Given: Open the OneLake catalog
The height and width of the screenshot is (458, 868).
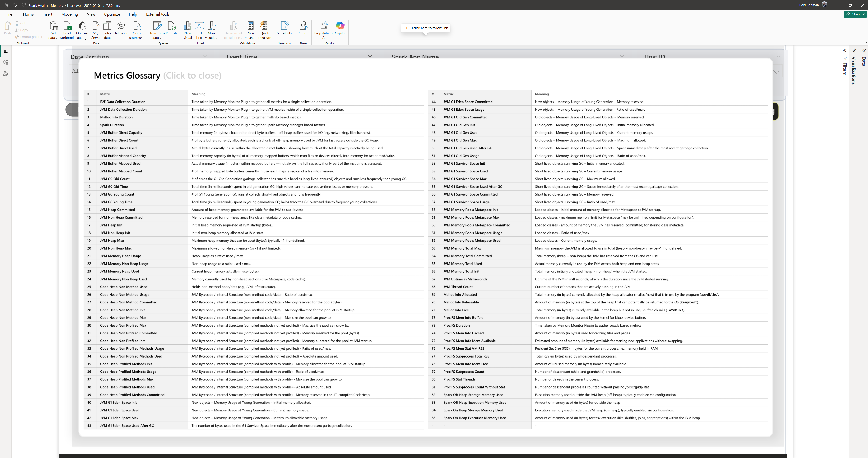Looking at the screenshot, I should click(83, 30).
